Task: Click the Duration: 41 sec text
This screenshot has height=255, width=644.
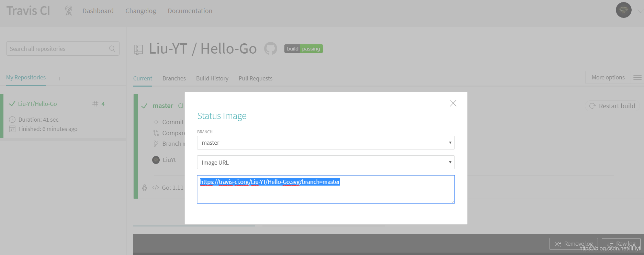Action: 38,120
